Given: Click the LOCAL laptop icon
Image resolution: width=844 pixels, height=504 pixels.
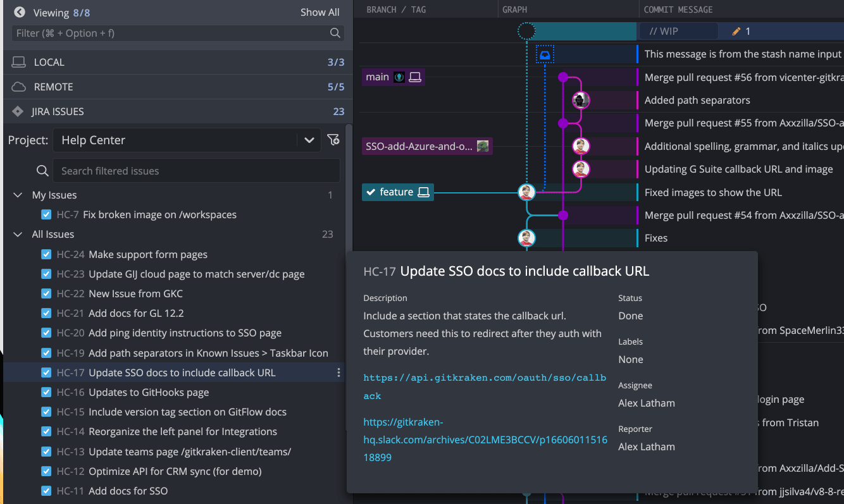Looking at the screenshot, I should [x=19, y=62].
